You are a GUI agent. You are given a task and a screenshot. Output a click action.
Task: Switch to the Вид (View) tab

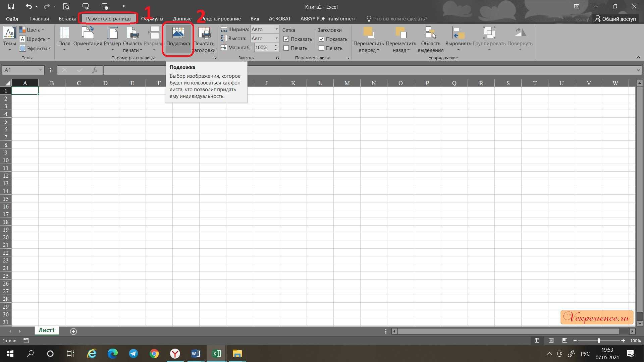coord(255,19)
